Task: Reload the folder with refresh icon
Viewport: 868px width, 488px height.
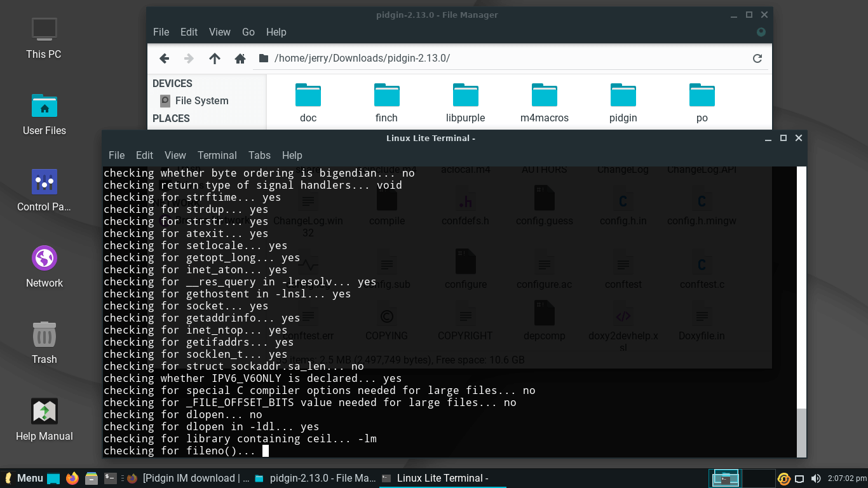Action: (x=757, y=58)
